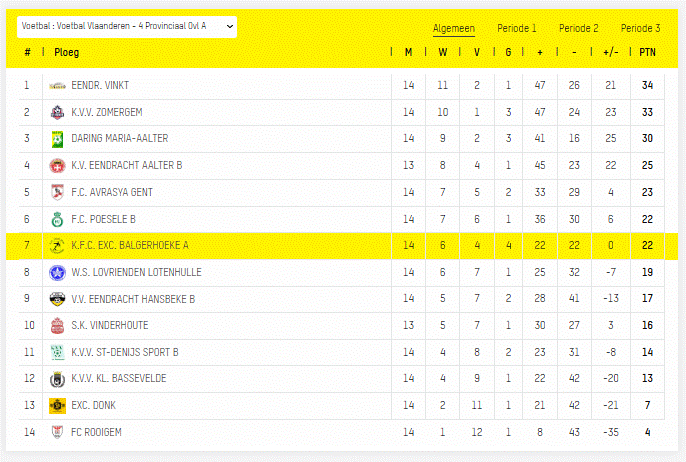The image size is (686, 462).
Task: Click the K.V. Eendracht Aalter B crest
Action: [57, 166]
